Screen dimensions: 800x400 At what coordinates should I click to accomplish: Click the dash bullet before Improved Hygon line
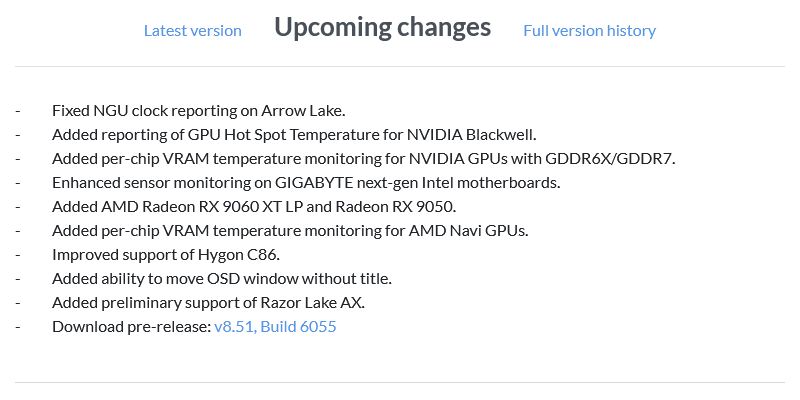pyautogui.click(x=18, y=255)
